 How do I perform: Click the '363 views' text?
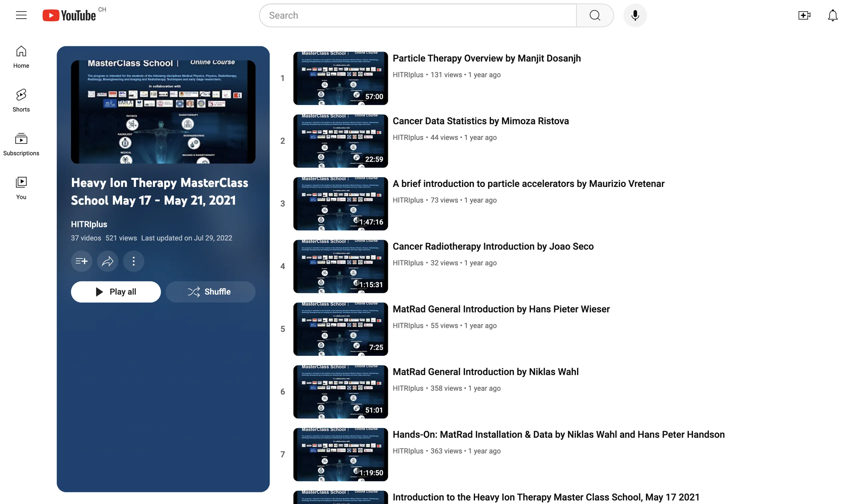tap(446, 451)
